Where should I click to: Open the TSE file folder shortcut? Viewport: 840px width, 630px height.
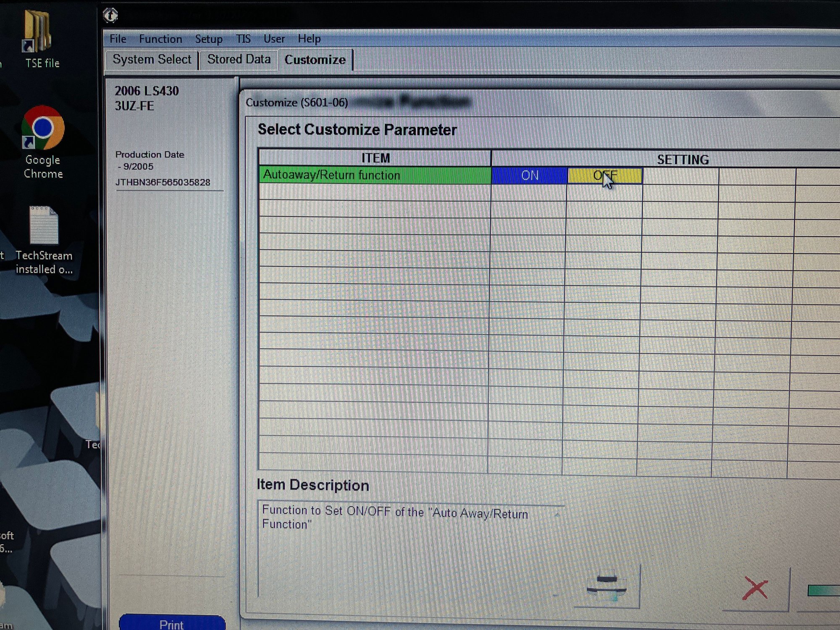[x=39, y=38]
